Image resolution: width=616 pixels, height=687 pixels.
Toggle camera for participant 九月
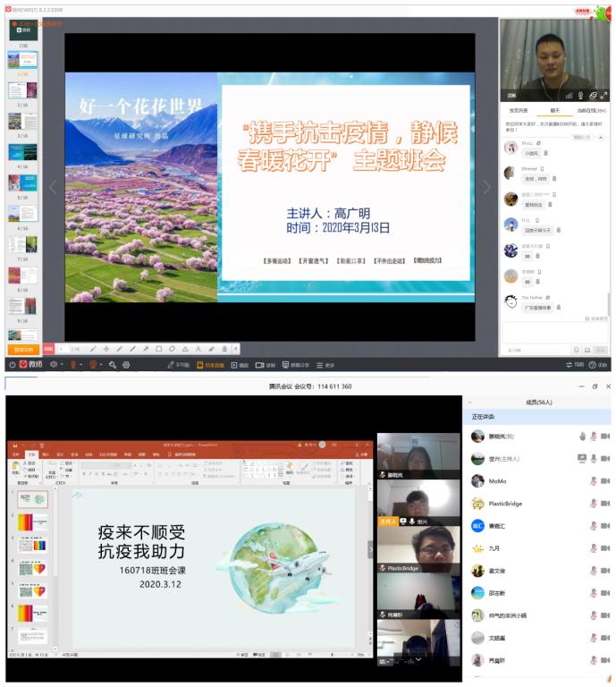[605, 548]
